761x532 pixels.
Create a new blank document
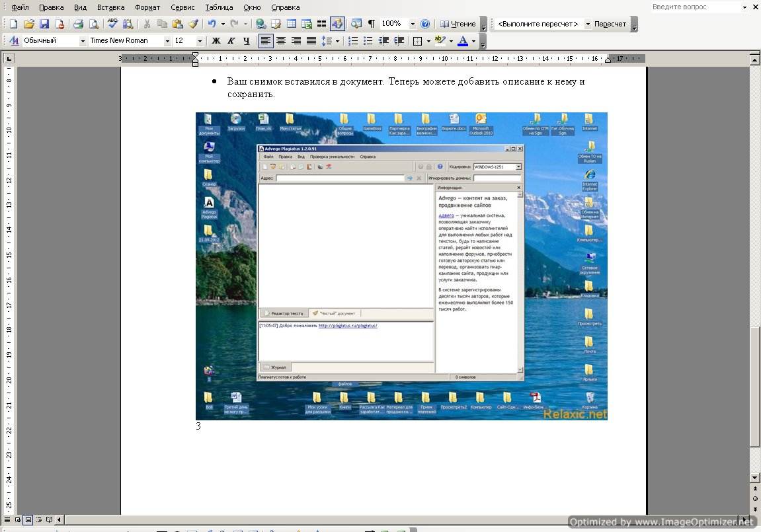click(x=14, y=24)
